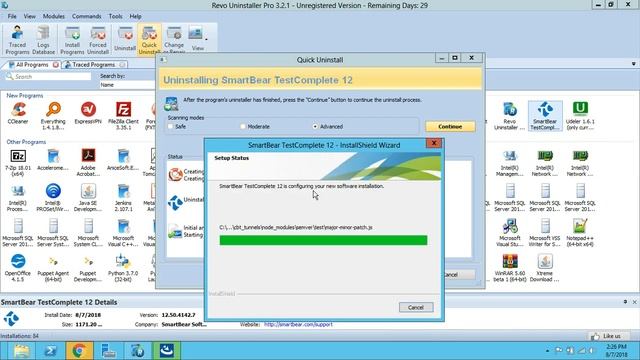Select Xtreme Download program icon

pyautogui.click(x=545, y=268)
